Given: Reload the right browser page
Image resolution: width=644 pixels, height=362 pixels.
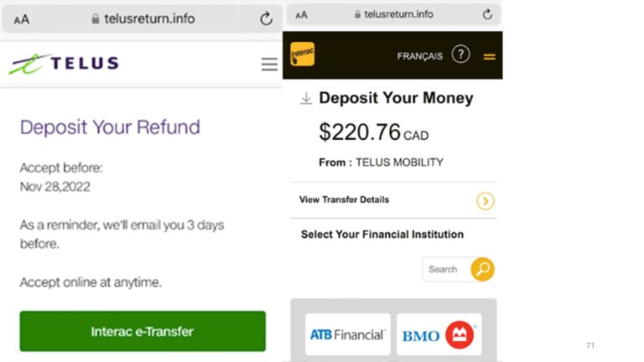Looking at the screenshot, I should [487, 14].
